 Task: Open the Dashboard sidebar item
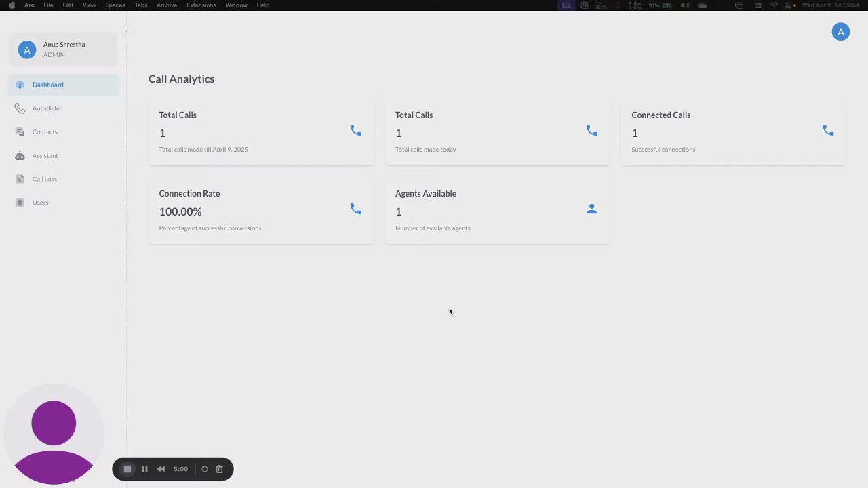[64, 85]
